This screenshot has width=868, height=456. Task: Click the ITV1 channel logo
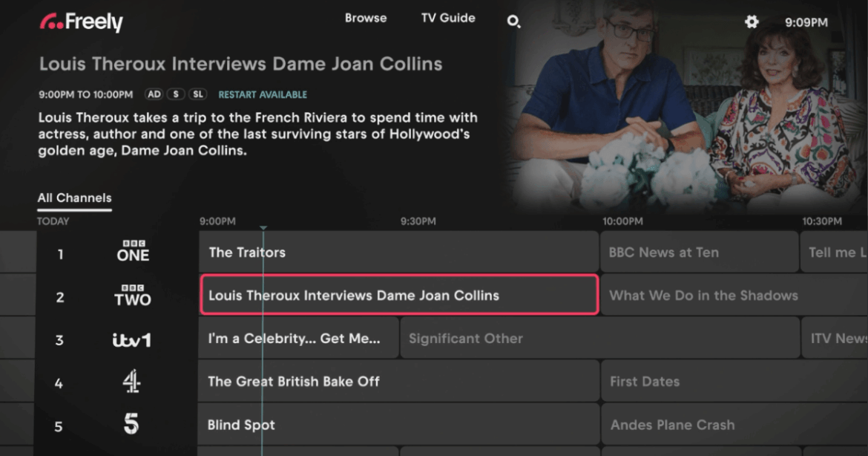coord(132,338)
